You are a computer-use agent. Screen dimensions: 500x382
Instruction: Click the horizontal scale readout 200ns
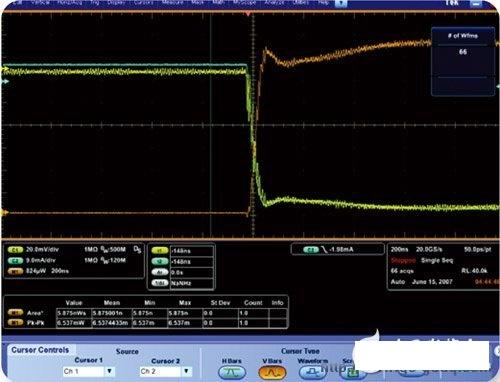click(x=399, y=249)
